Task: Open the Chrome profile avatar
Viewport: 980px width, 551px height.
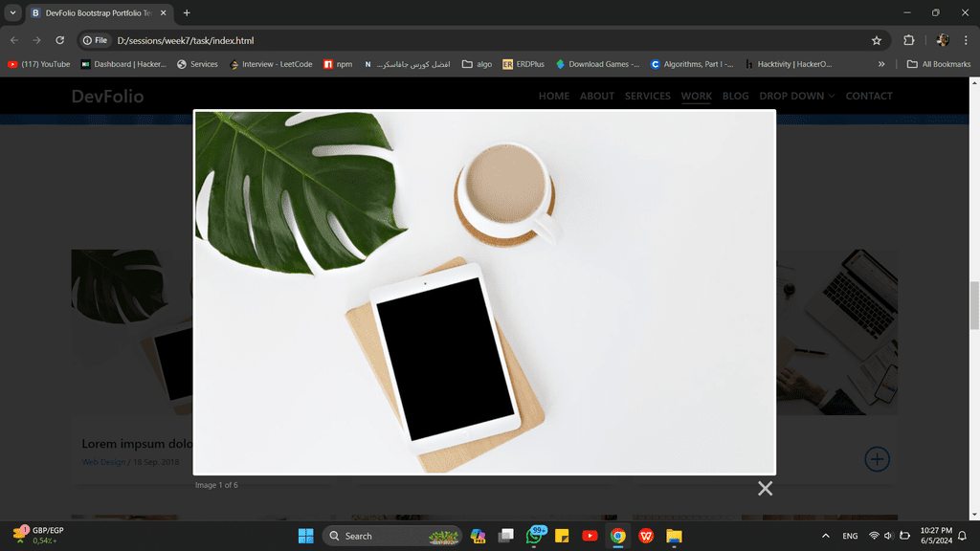Action: [x=943, y=40]
